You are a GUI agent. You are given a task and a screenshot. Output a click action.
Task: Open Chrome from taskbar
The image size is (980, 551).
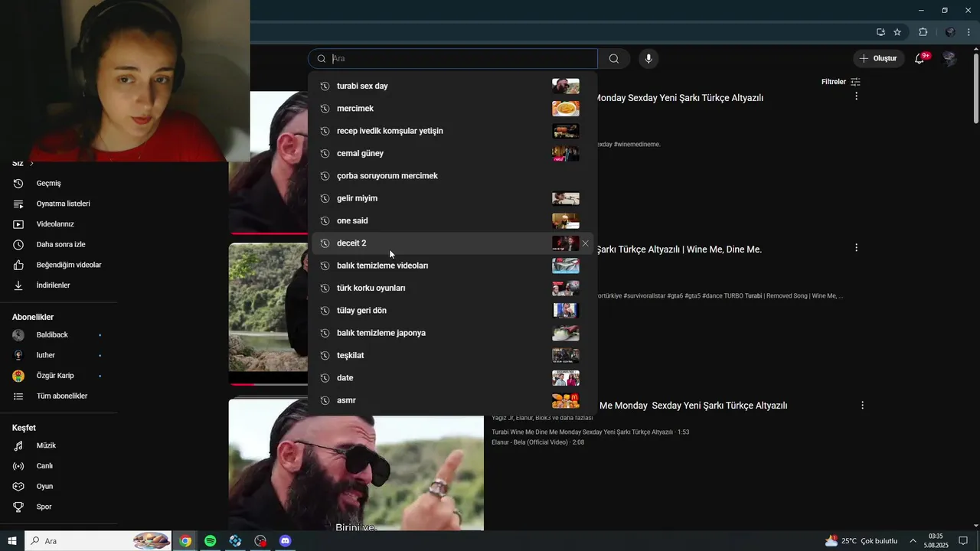point(185,541)
